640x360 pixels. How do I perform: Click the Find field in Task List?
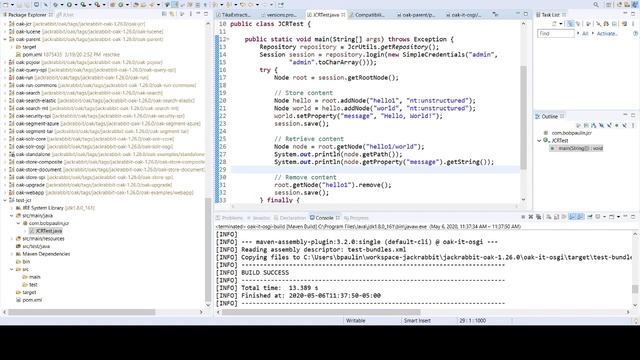point(556,33)
